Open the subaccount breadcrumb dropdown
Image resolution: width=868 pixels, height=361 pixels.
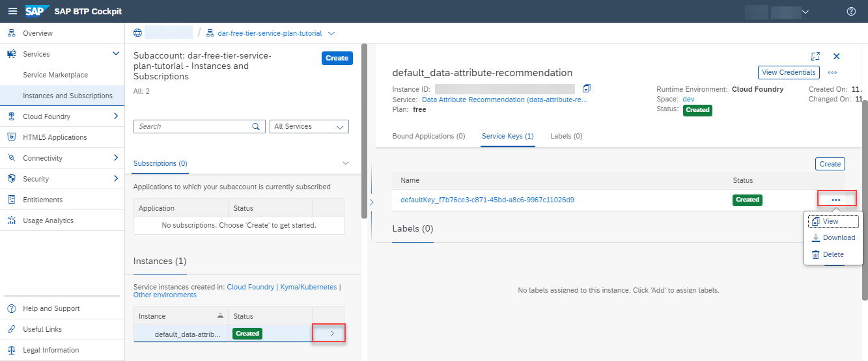click(331, 33)
